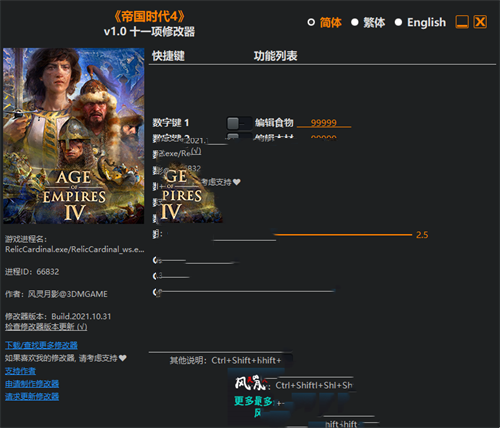The width and height of the screenshot is (500, 428).
Task: Click the 作者: 风灵月影@3DMGAME text
Action: pyautogui.click(x=56, y=294)
